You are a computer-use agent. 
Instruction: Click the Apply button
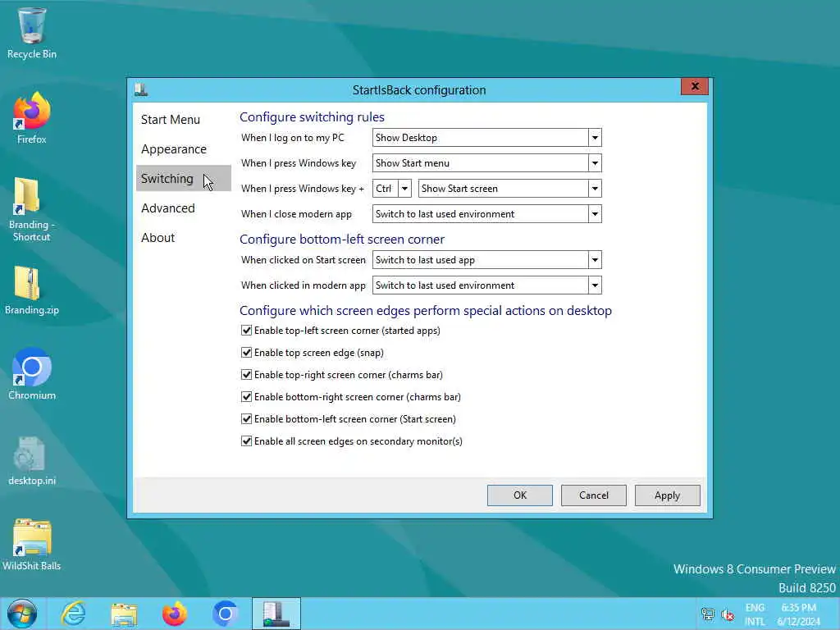(x=667, y=495)
